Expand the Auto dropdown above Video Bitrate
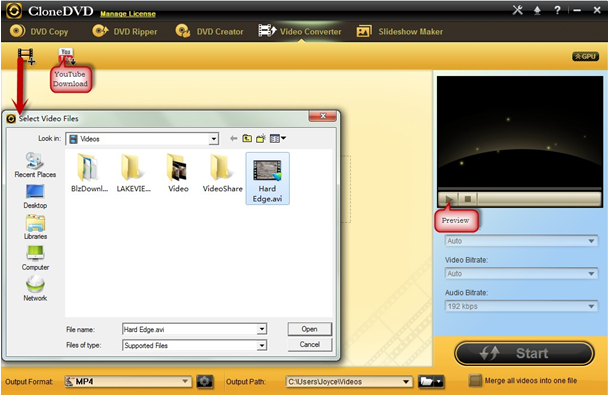Screen dimensions: 608x395 point(521,241)
